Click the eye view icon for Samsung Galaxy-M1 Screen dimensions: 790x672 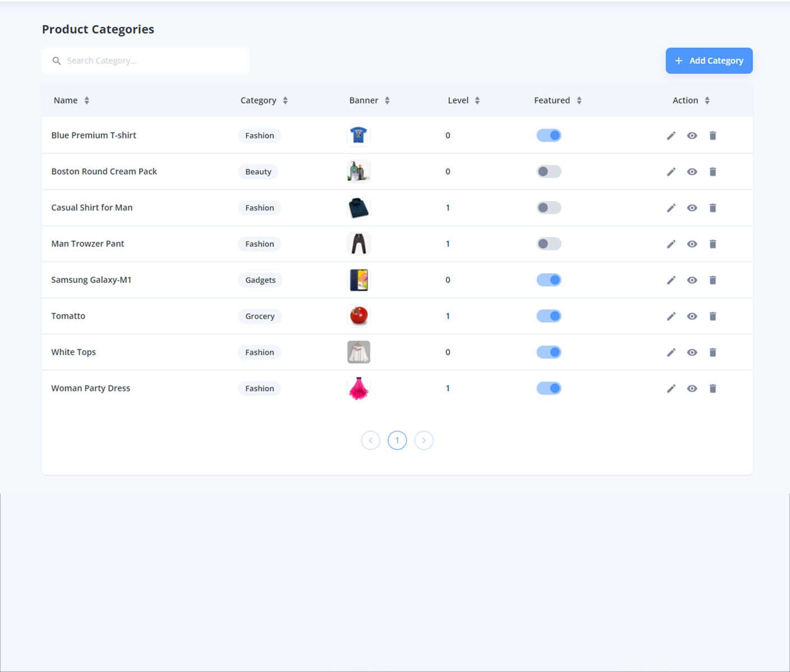click(x=692, y=279)
